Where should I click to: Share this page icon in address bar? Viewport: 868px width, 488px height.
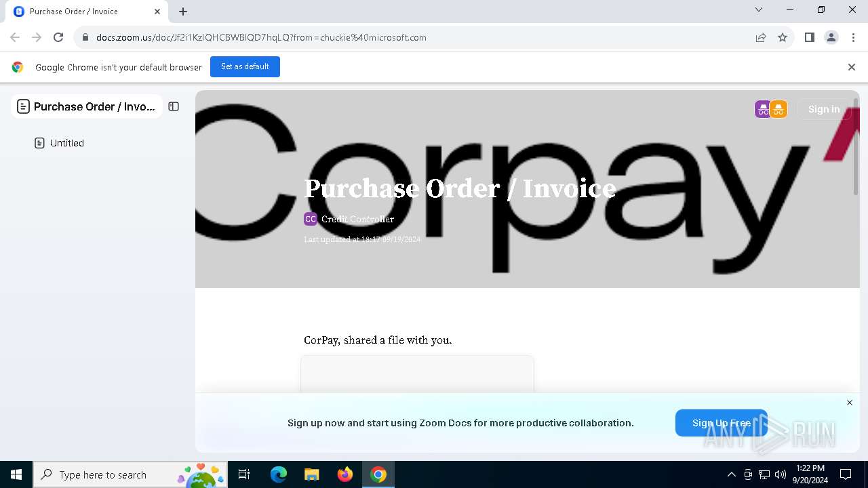tap(761, 37)
